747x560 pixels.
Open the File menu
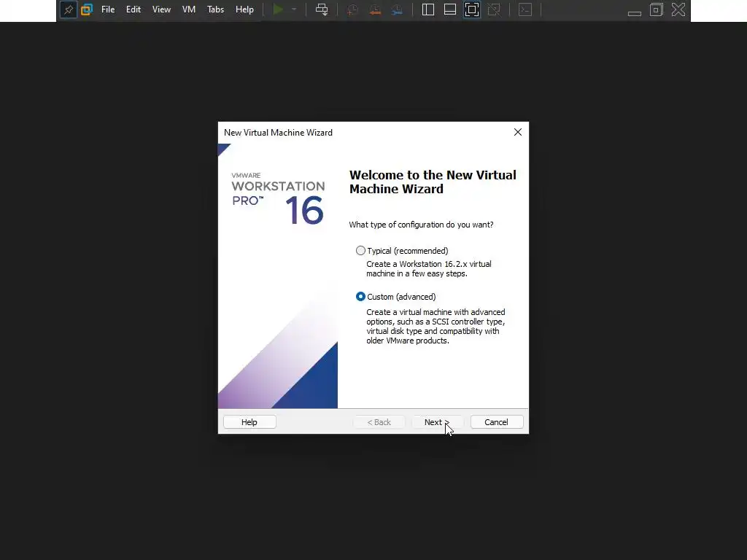[x=108, y=9]
